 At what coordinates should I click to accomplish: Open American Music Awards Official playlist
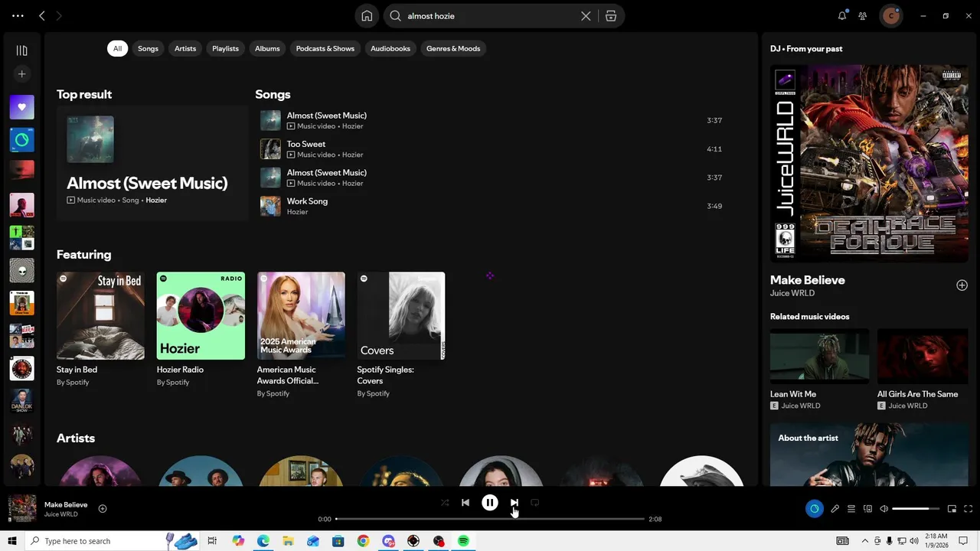click(301, 334)
